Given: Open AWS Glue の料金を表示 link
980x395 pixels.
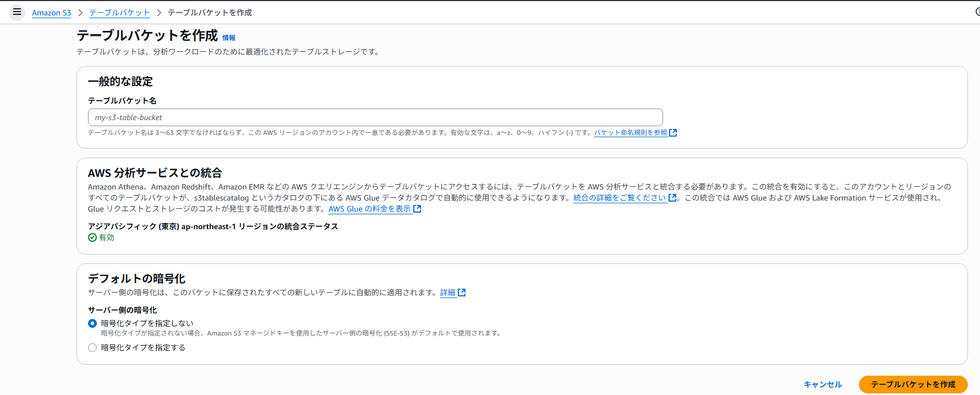Looking at the screenshot, I should [x=370, y=209].
